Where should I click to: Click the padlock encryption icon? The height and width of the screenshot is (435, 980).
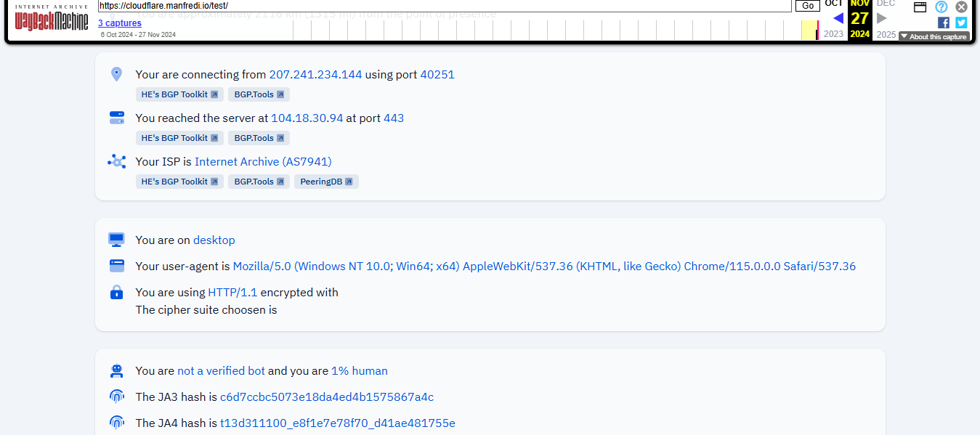point(117,292)
